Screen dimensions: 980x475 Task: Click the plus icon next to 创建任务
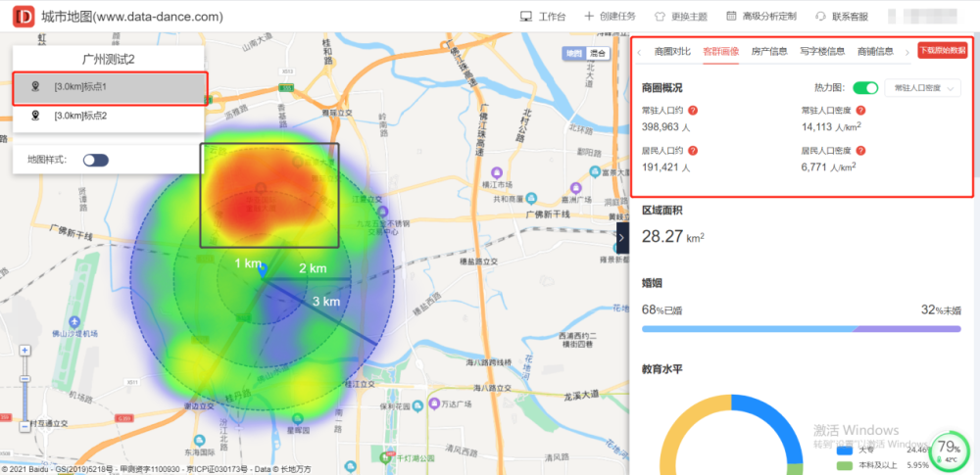[589, 17]
